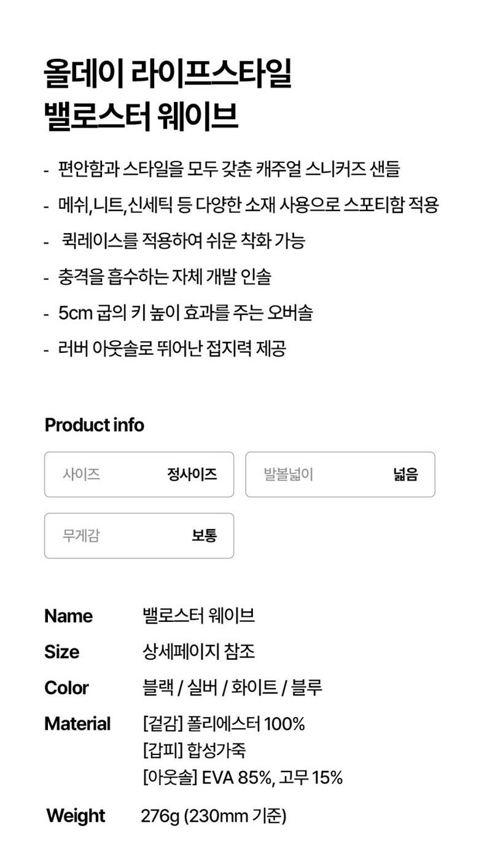Select the 퀵레이스 easy-wear bullet line
This screenshot has width=479, height=868.
point(183,241)
